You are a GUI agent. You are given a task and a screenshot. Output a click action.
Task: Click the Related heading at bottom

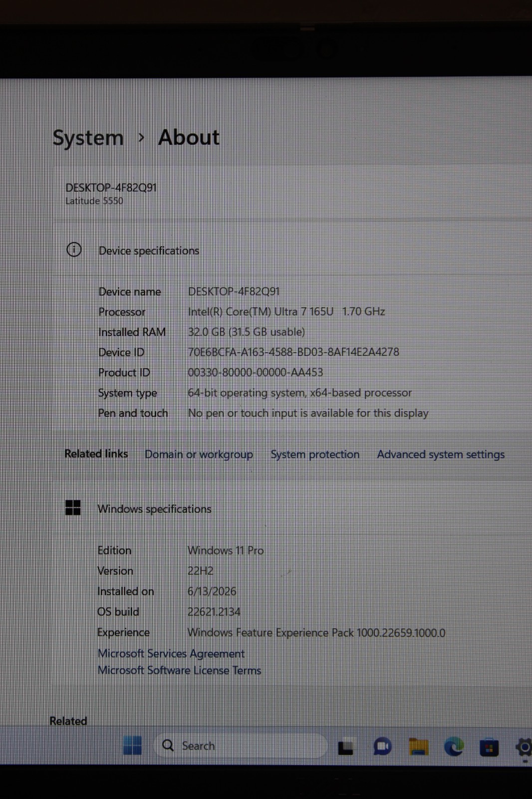pos(68,721)
